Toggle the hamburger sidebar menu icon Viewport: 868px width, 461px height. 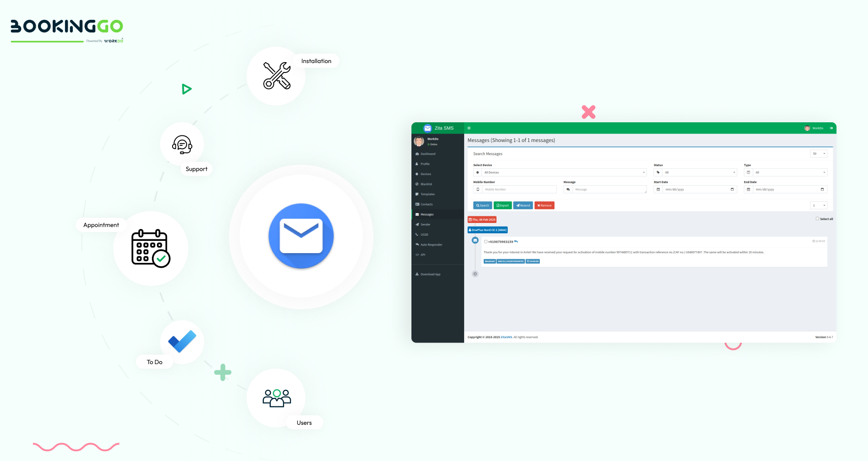[x=469, y=128]
